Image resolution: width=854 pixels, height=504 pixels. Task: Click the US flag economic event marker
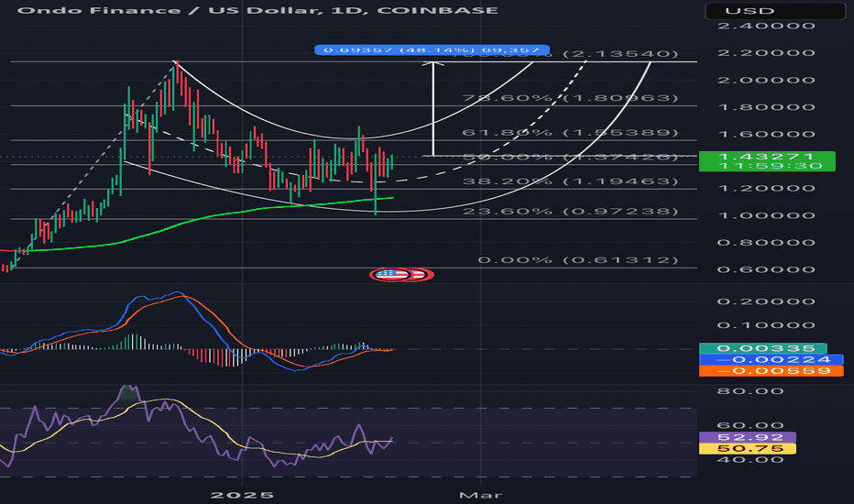(390, 275)
